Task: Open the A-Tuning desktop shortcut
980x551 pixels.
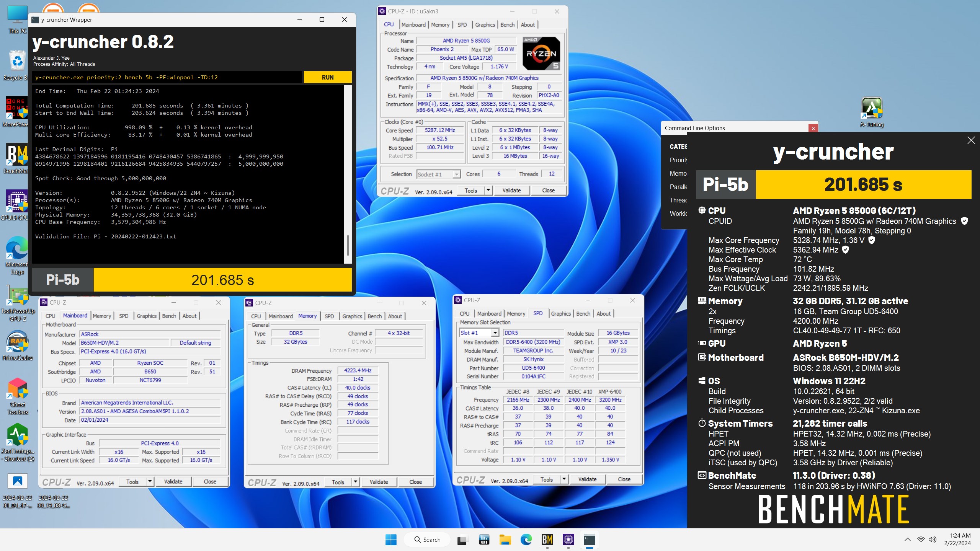Action: [872, 112]
